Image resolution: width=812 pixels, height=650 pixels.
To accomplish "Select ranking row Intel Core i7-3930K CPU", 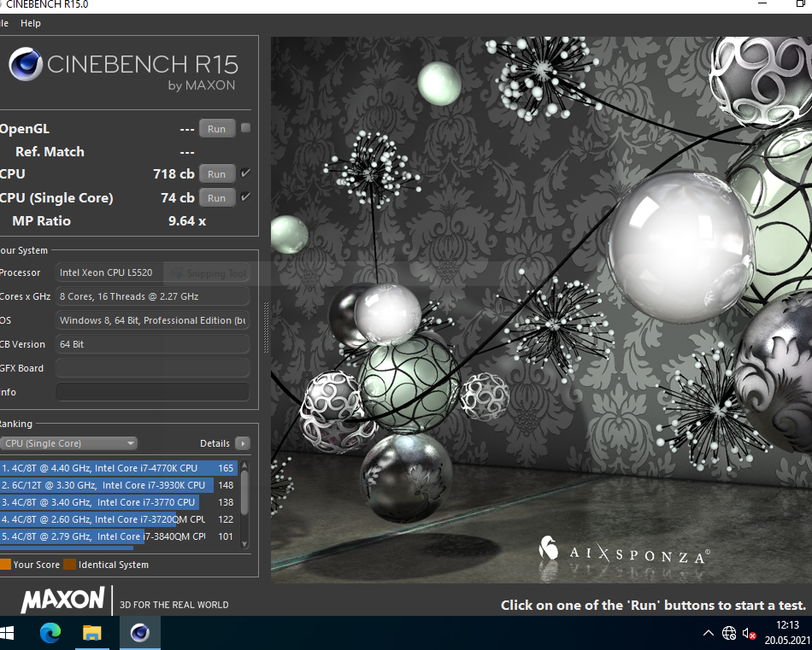I will point(119,485).
